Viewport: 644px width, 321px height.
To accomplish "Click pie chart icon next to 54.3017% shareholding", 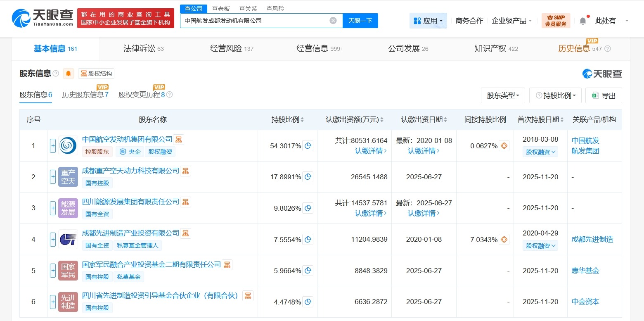I will [308, 145].
